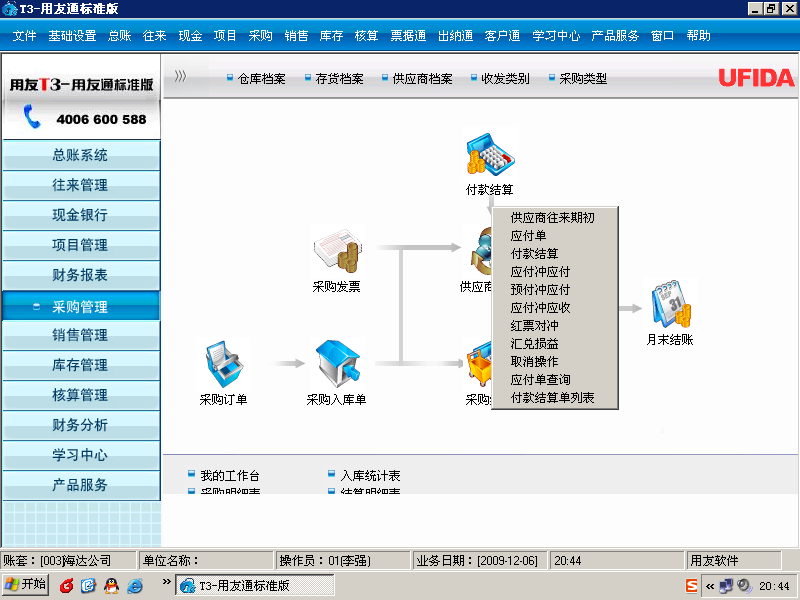This screenshot has height=600, width=800.
Task: Expand quick launch overflow chevron
Action: click(166, 582)
